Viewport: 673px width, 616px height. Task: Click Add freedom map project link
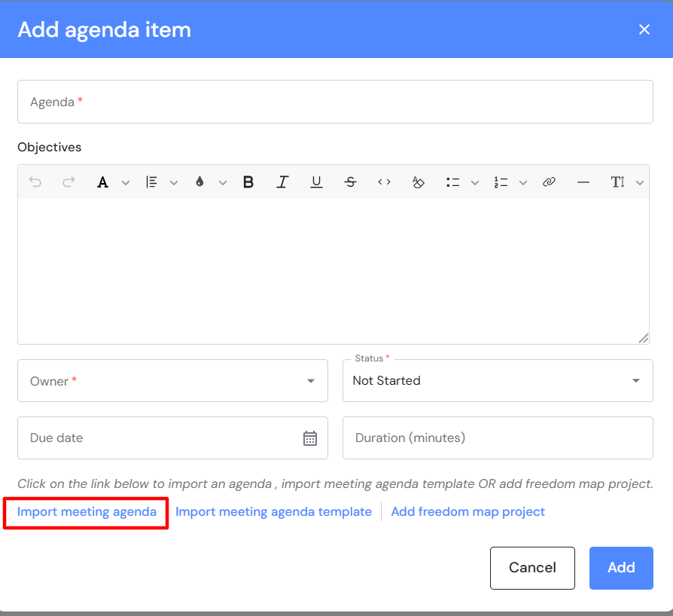click(467, 512)
